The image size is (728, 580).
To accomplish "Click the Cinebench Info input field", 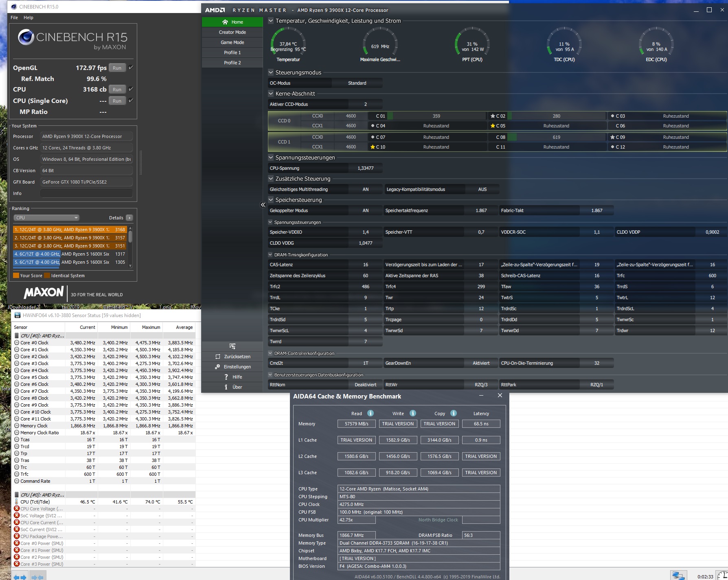I will (x=86, y=193).
